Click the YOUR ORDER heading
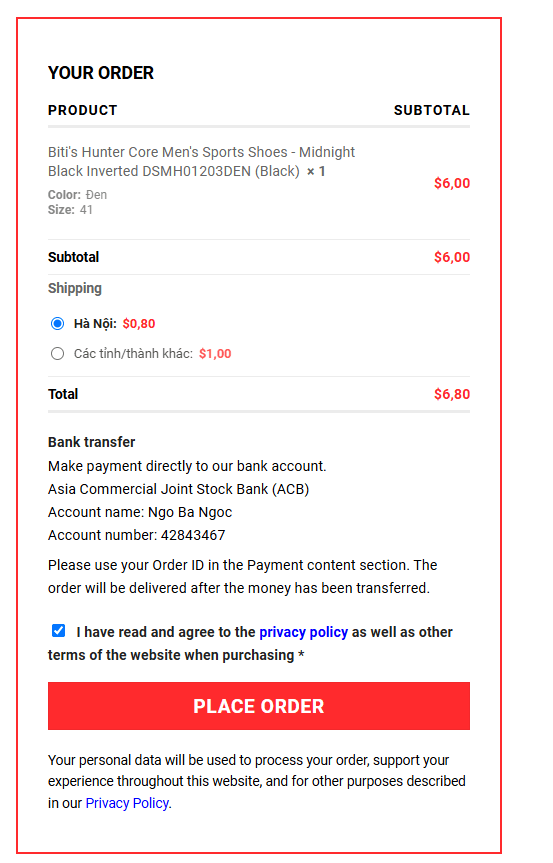This screenshot has width=553, height=863. pos(101,73)
